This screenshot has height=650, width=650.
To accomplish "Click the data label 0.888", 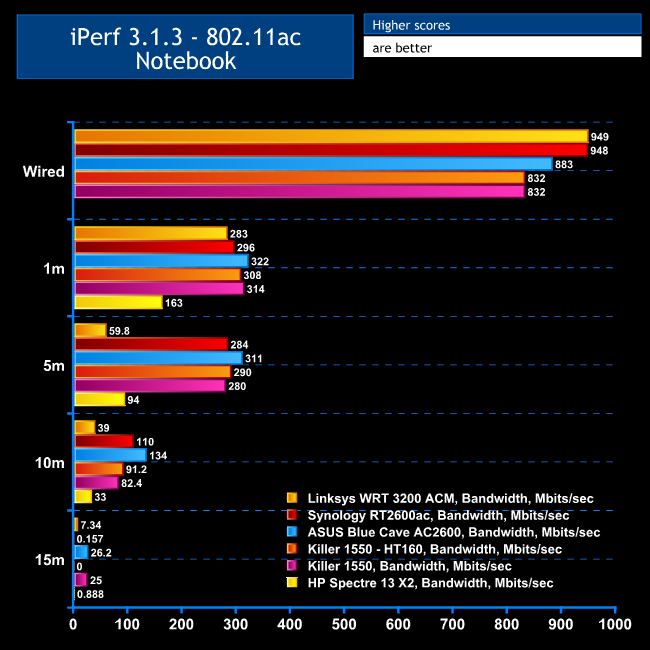I will [x=90, y=594].
